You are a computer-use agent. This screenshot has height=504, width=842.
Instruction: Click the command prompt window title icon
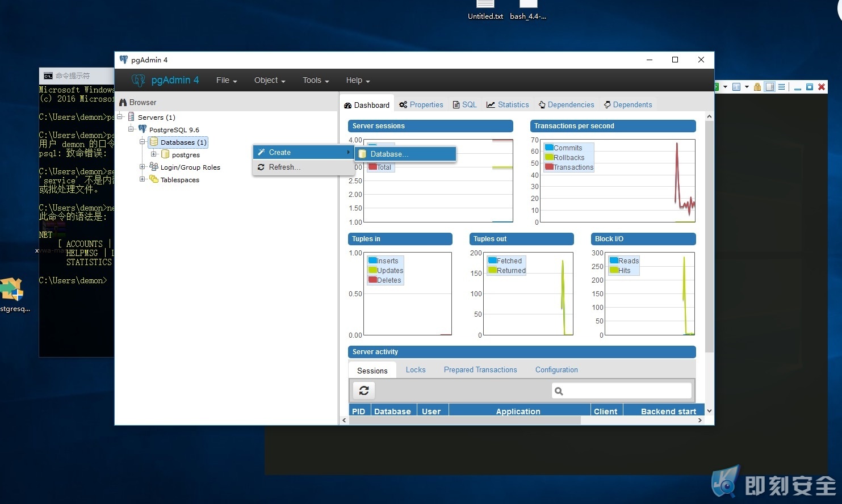[48, 75]
